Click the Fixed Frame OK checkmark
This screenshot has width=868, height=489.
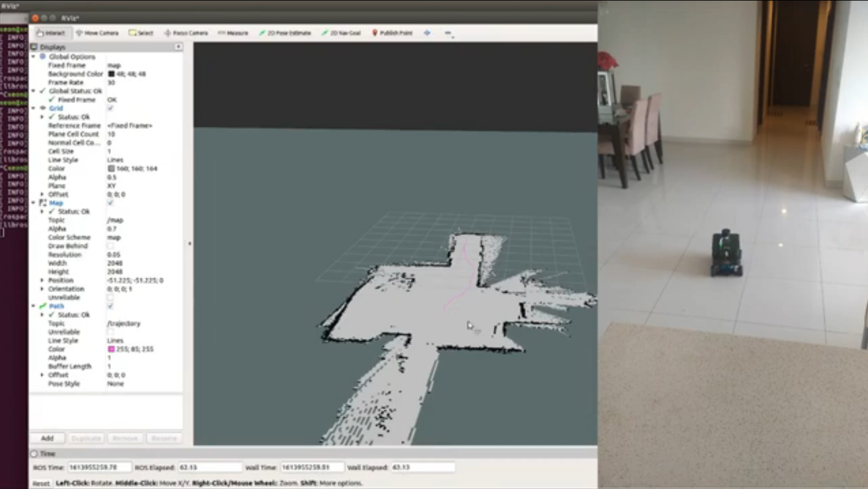click(x=51, y=100)
